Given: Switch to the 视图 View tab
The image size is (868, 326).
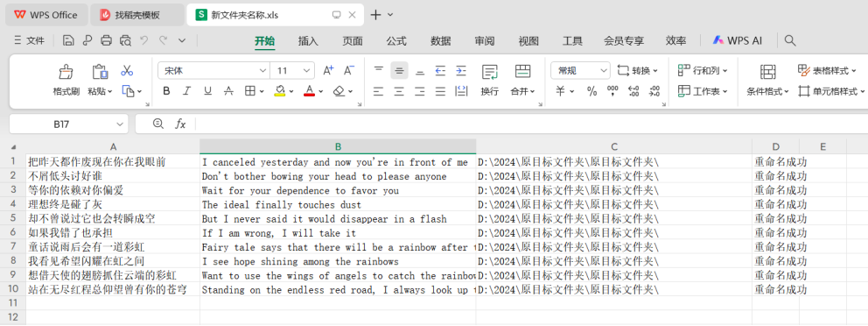Looking at the screenshot, I should (x=528, y=40).
